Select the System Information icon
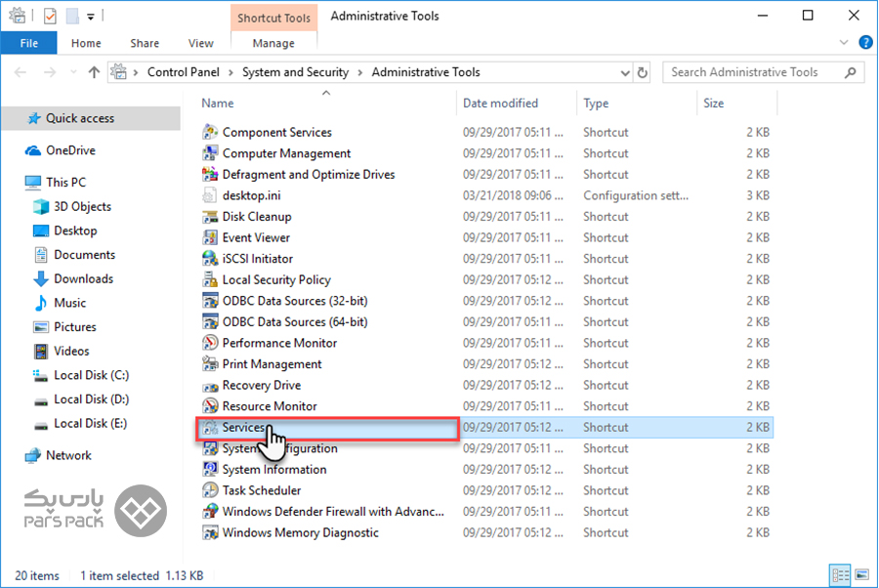Screen dimensions: 879x588 (x=210, y=469)
